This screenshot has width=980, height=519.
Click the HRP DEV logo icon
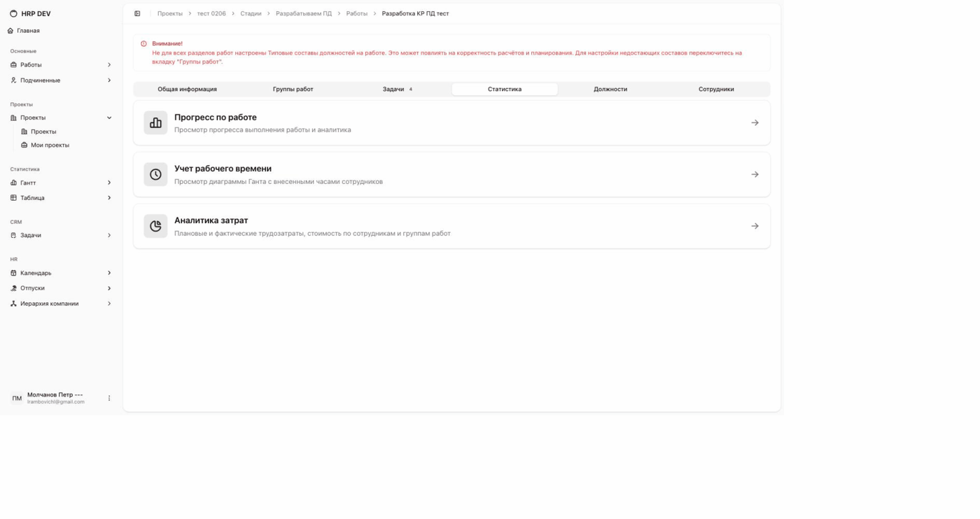(13, 13)
